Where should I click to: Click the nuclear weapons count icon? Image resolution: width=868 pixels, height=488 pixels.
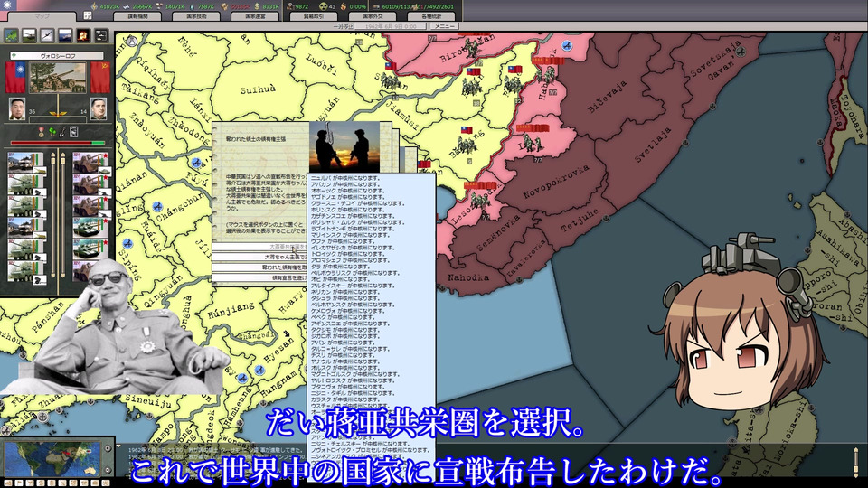[x=324, y=6]
